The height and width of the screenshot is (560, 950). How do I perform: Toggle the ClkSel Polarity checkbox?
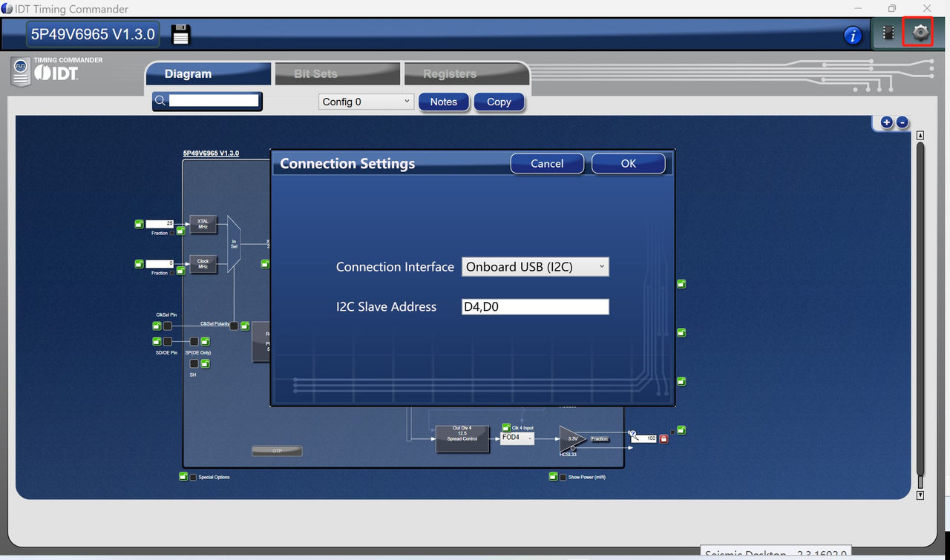pyautogui.click(x=234, y=325)
